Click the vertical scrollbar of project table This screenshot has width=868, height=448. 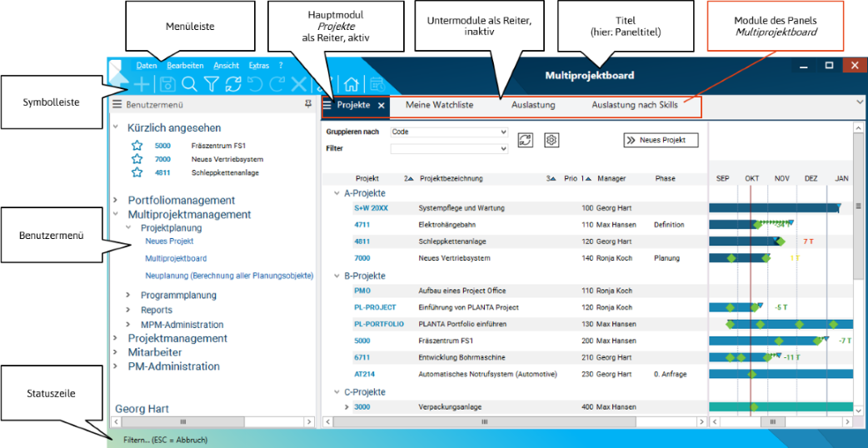858,250
